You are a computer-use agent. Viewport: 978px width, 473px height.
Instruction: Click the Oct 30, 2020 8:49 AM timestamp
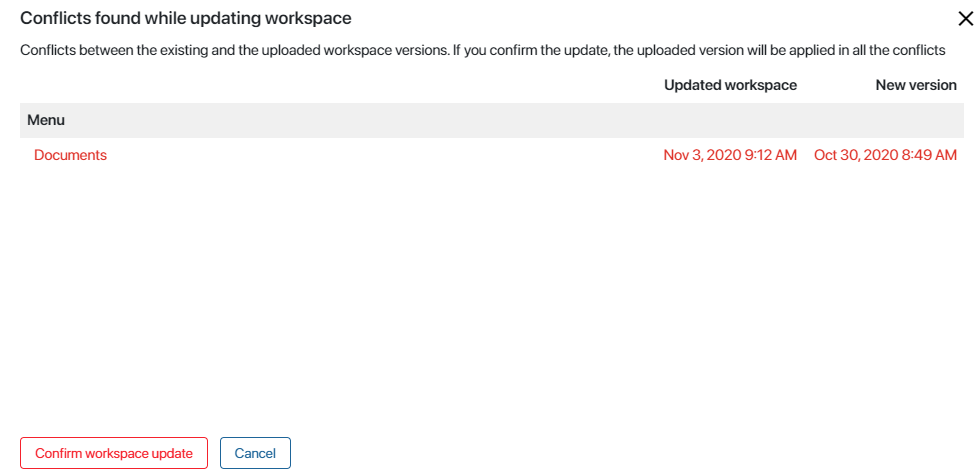(885, 155)
